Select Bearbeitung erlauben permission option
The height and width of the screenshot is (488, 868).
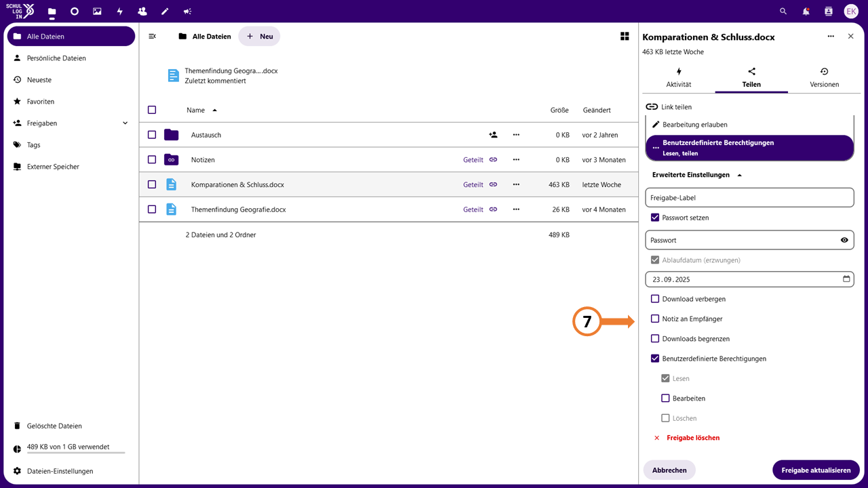coord(749,125)
